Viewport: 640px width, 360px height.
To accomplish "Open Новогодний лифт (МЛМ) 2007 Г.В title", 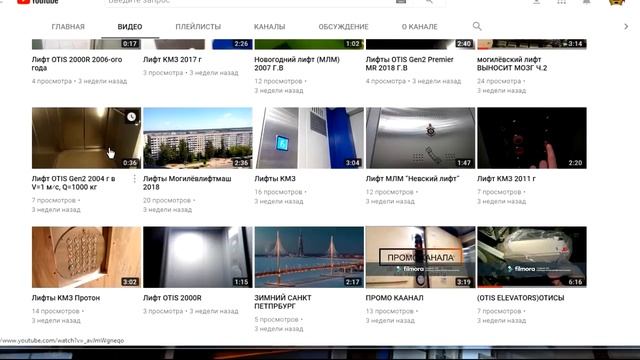I will click(x=297, y=64).
